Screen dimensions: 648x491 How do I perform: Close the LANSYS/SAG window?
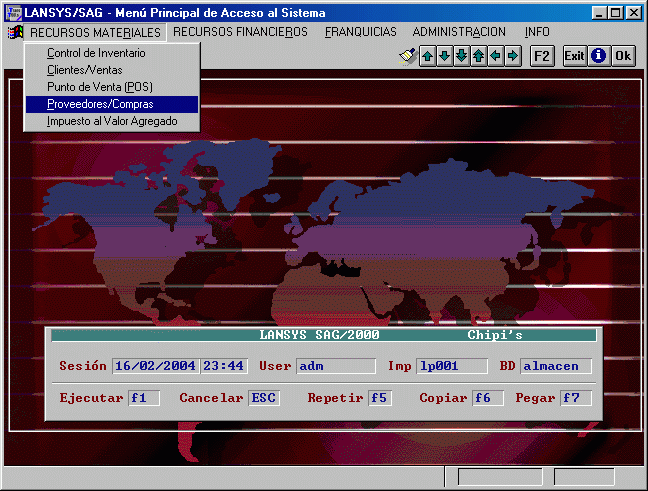point(634,13)
